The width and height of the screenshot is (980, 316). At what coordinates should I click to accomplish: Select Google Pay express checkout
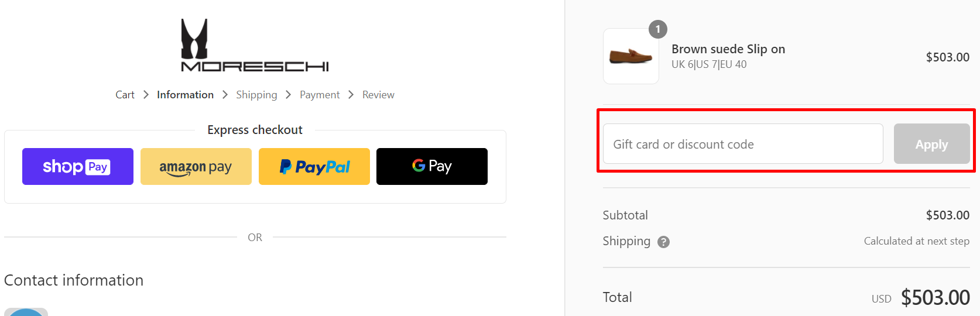click(432, 167)
